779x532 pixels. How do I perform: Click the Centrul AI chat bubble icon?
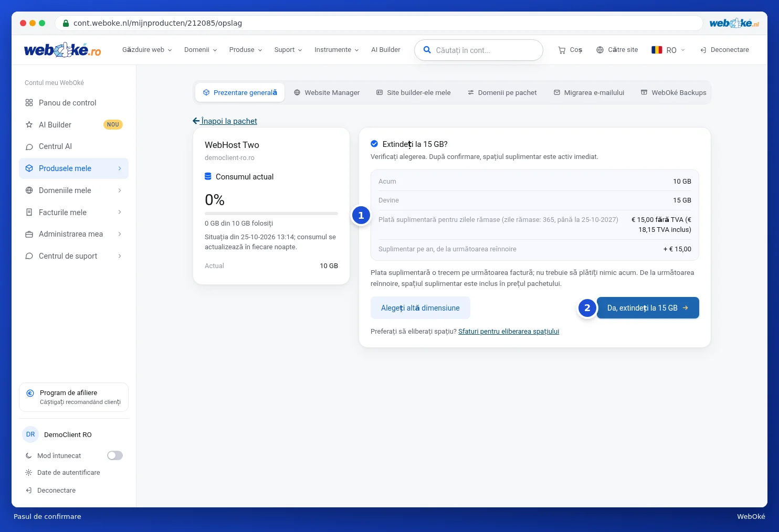[29, 146]
